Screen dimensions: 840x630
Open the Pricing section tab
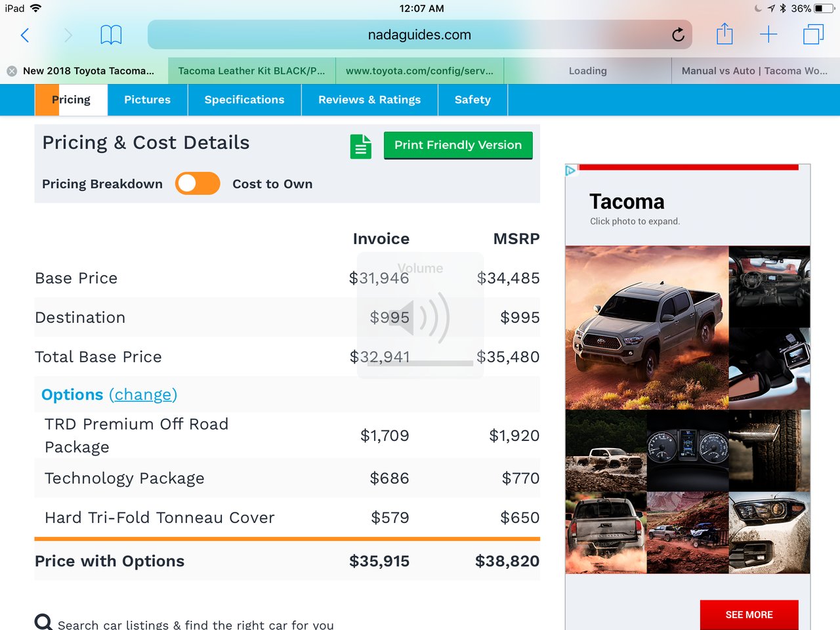pos(71,100)
